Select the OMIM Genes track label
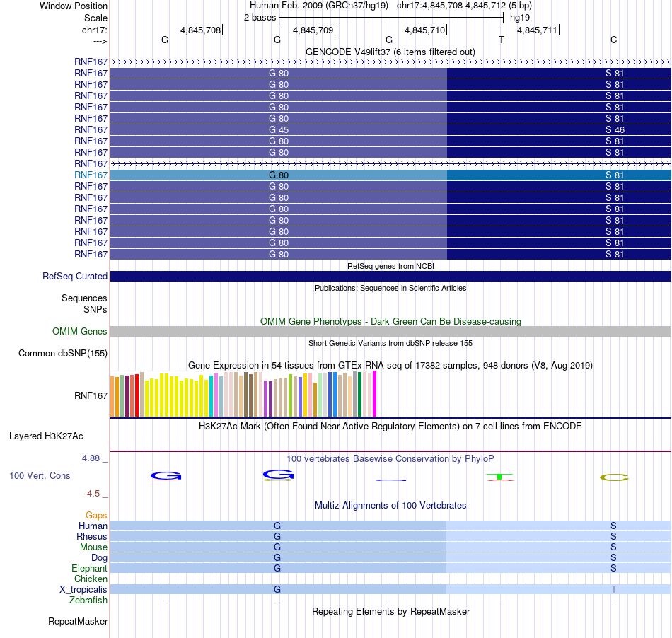 click(x=79, y=331)
